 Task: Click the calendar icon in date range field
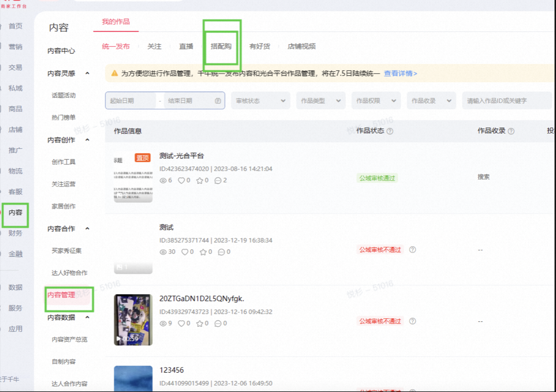tap(218, 101)
